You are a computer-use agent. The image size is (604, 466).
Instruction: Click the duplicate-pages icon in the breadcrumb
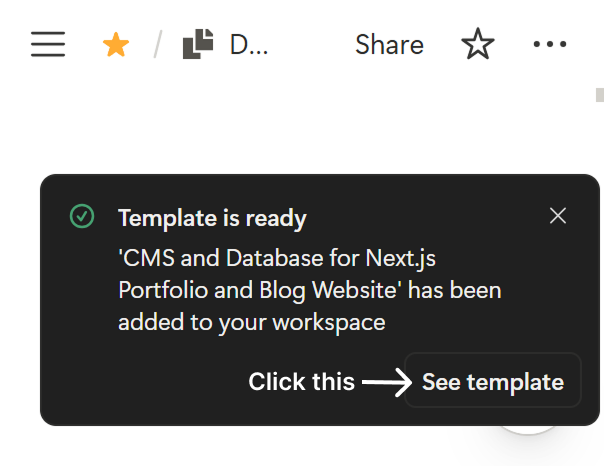click(198, 44)
